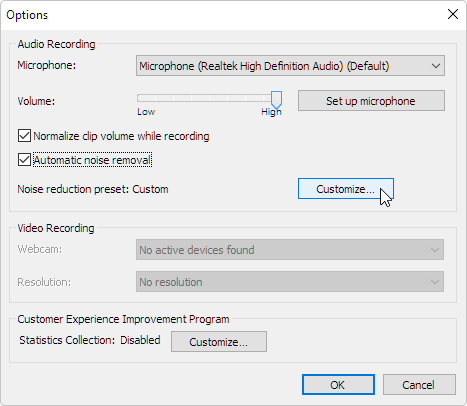Untick the Normalize clip volume checkbox

click(x=24, y=136)
